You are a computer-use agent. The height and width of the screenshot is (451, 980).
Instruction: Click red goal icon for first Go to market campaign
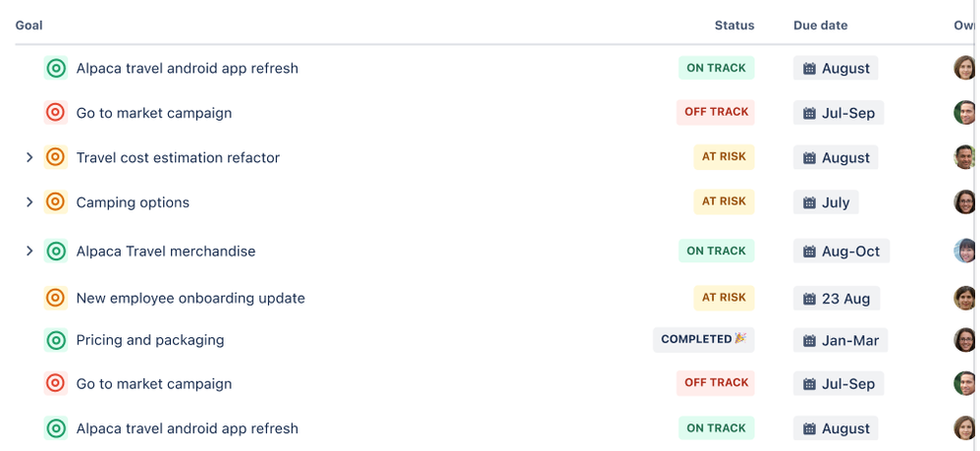56,113
